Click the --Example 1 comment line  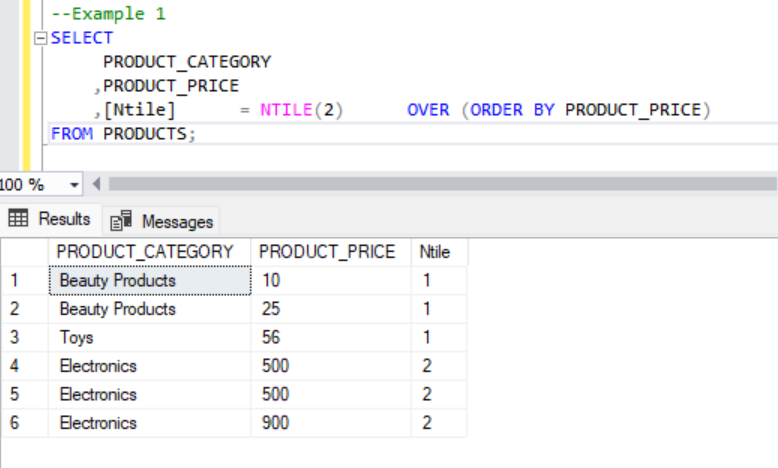pos(108,14)
